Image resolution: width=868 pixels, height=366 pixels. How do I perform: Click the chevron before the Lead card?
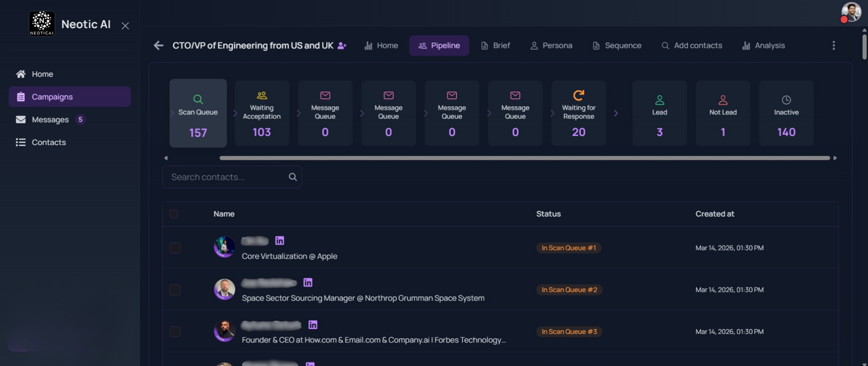tap(616, 113)
